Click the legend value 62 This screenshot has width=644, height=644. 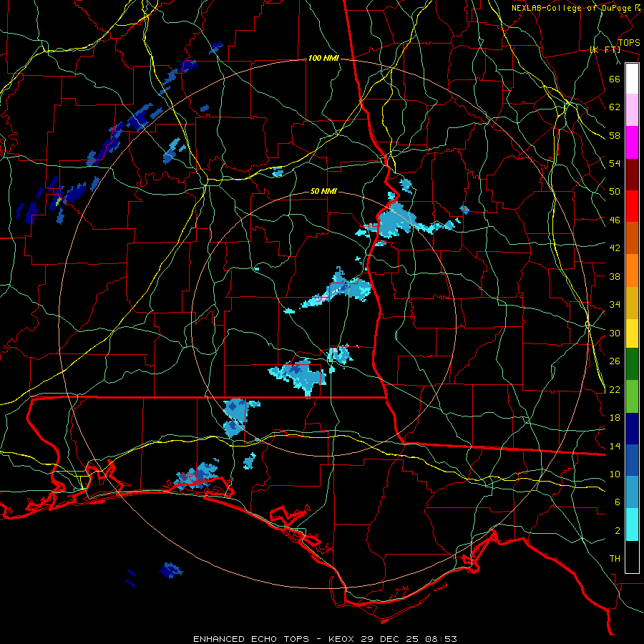(615, 107)
